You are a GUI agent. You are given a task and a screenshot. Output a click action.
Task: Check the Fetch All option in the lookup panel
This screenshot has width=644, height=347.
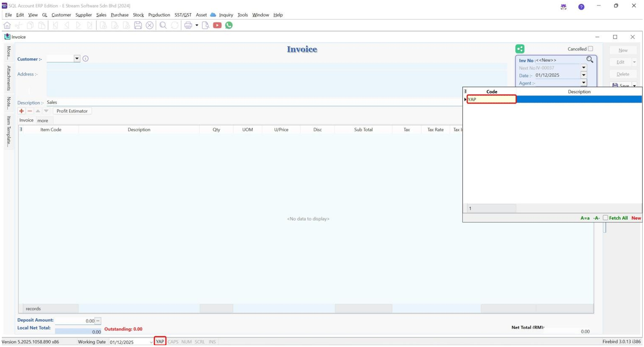(605, 218)
